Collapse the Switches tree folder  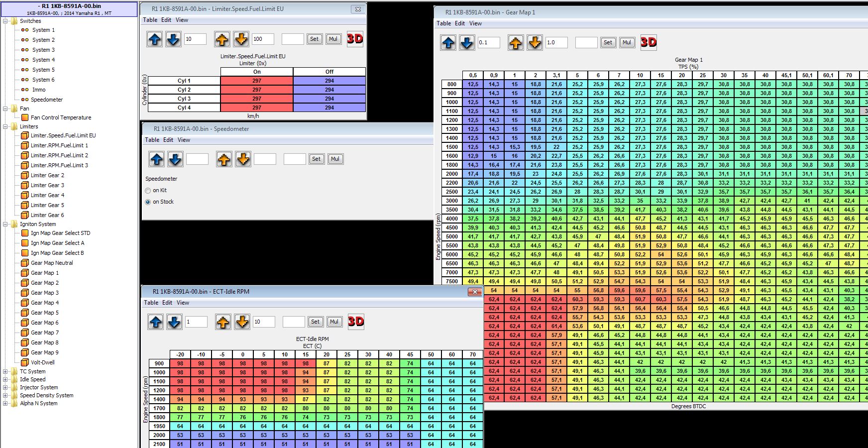click(5, 21)
